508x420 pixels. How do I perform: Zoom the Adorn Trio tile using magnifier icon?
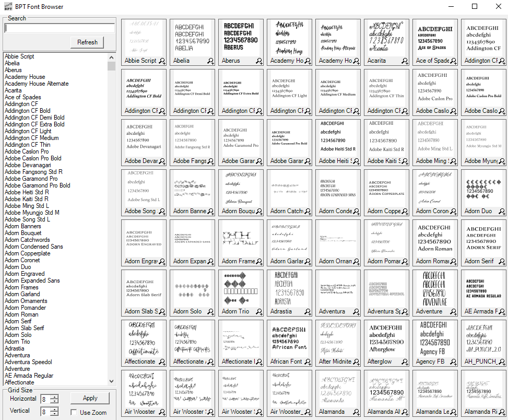[x=259, y=312]
